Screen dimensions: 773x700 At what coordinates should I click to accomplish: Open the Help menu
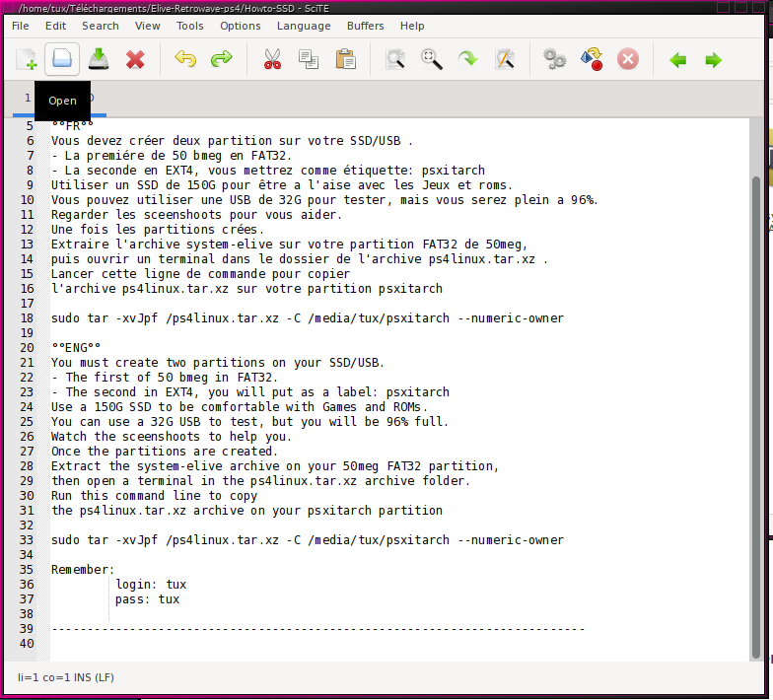[412, 26]
